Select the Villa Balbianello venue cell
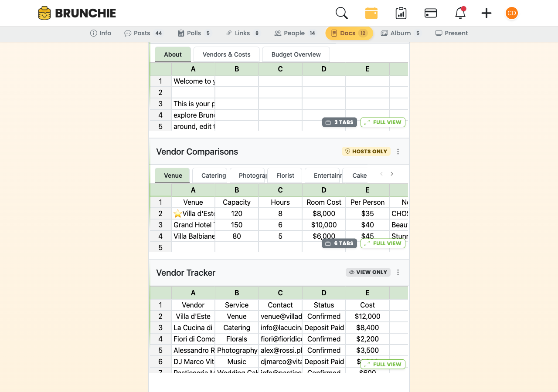The height and width of the screenshot is (392, 558). [193, 236]
